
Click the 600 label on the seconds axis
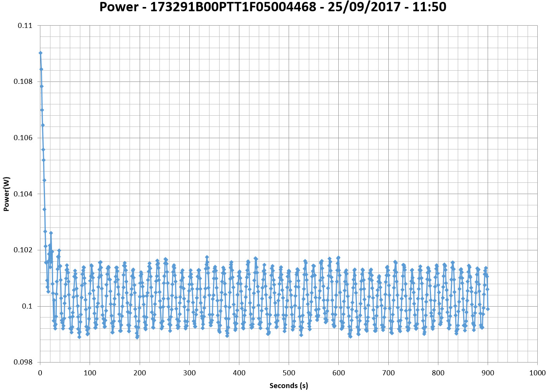pos(339,373)
